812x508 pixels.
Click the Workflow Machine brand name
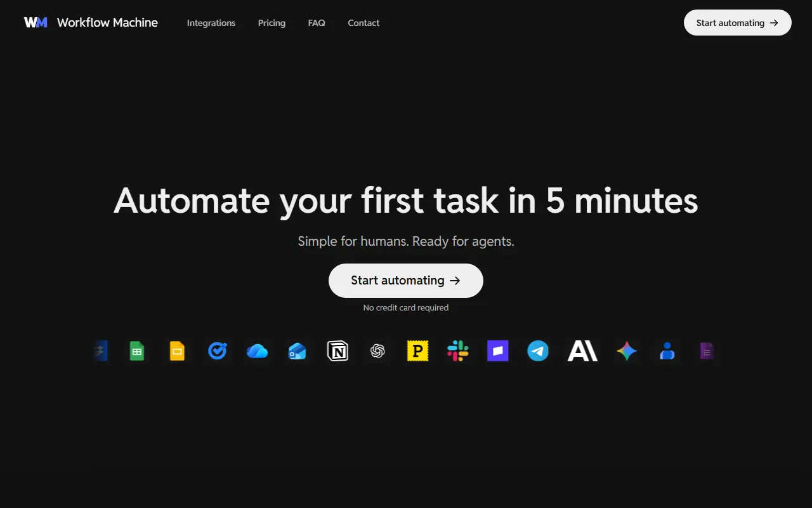click(107, 22)
